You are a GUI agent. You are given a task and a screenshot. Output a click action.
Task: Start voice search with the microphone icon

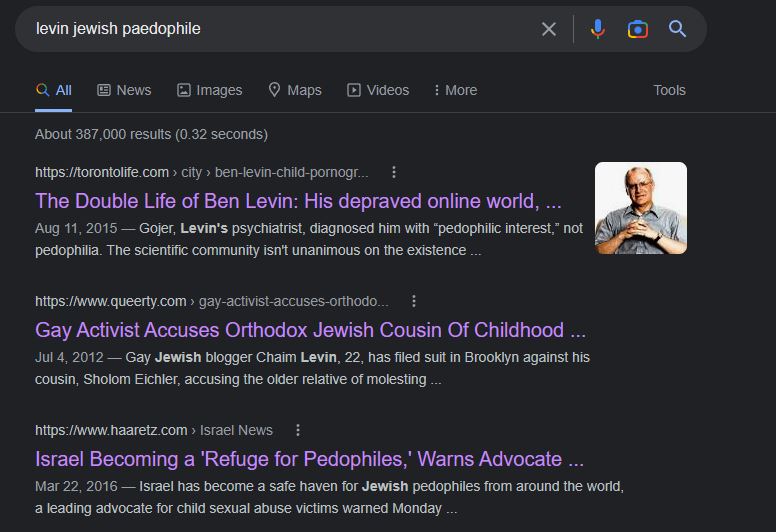(597, 29)
